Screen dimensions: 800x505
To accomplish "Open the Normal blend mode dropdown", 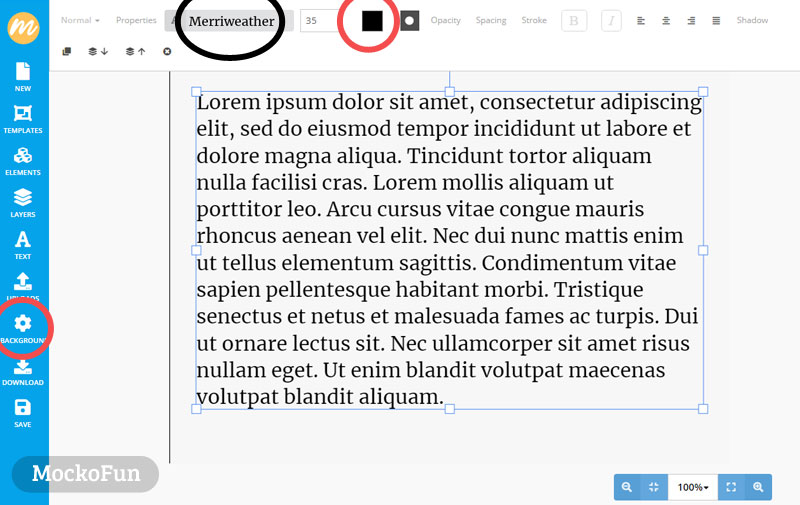I will [x=80, y=20].
